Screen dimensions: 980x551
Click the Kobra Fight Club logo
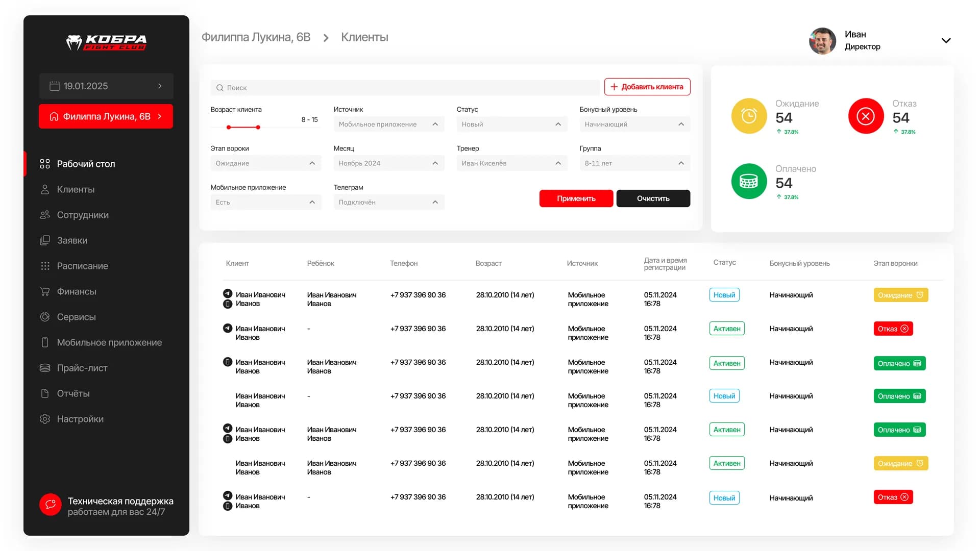click(x=106, y=42)
